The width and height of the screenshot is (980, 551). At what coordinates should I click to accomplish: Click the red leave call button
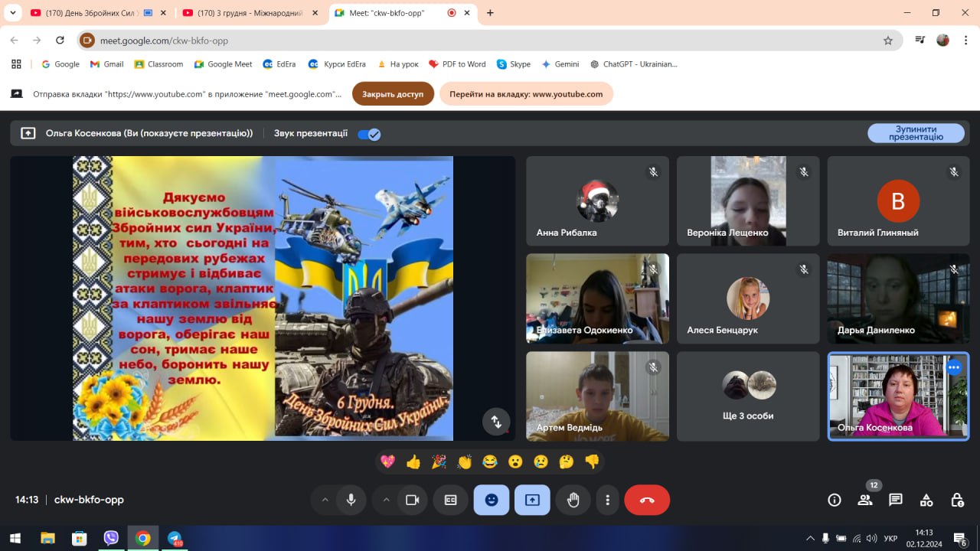click(647, 500)
